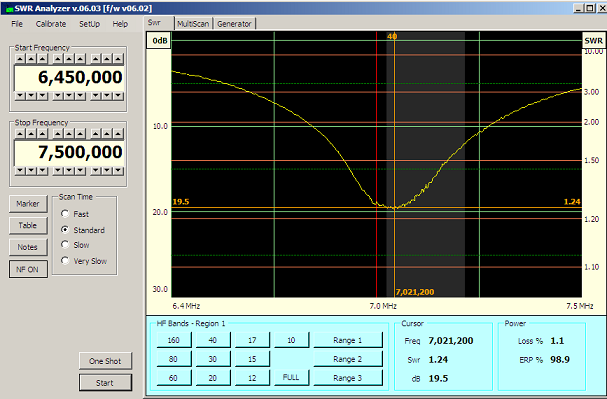Decrease the Stop Frequency ones digit
This screenshot has width=607, height=399.
118,170
